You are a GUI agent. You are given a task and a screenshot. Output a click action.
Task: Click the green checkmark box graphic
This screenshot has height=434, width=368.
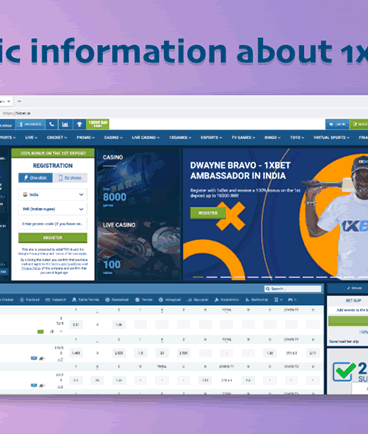point(344,372)
